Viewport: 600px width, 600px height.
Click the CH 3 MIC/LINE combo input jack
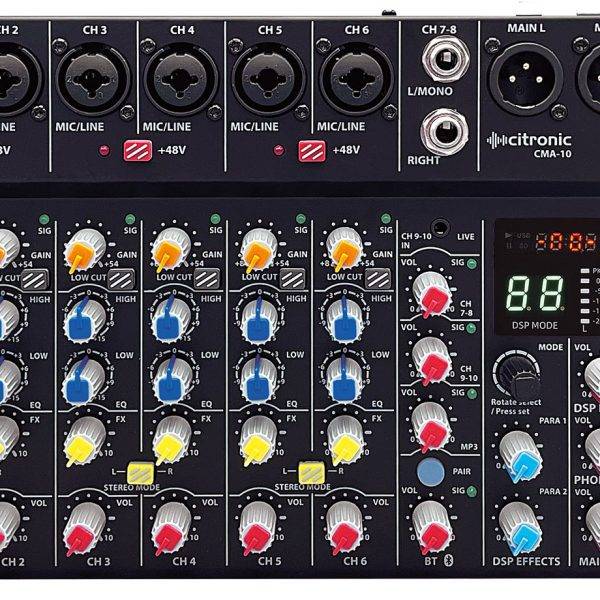[x=93, y=80]
